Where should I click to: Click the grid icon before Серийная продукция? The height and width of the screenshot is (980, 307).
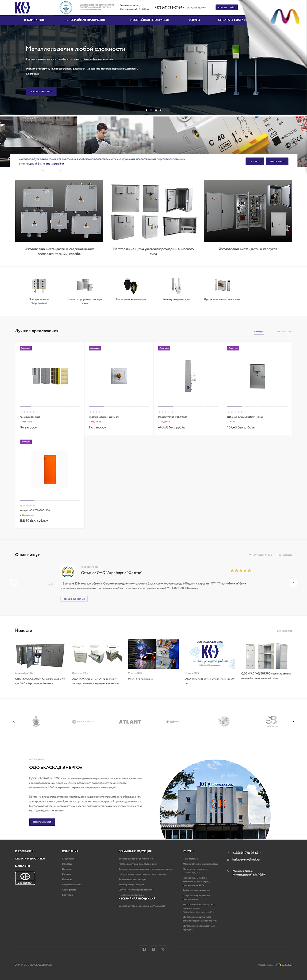tap(67, 20)
